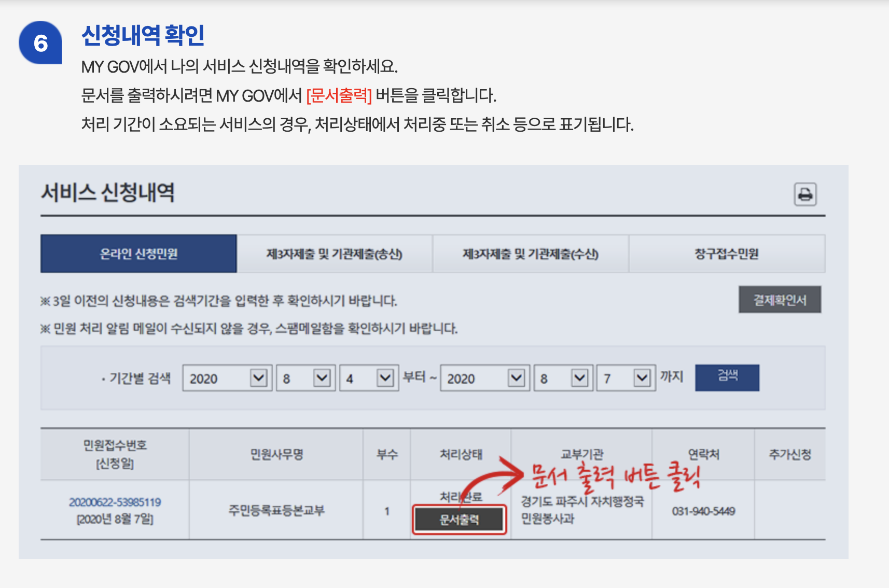Screen dimensions: 889x588
Task: Click the 문서출력 button to print the document
Action: point(459,519)
